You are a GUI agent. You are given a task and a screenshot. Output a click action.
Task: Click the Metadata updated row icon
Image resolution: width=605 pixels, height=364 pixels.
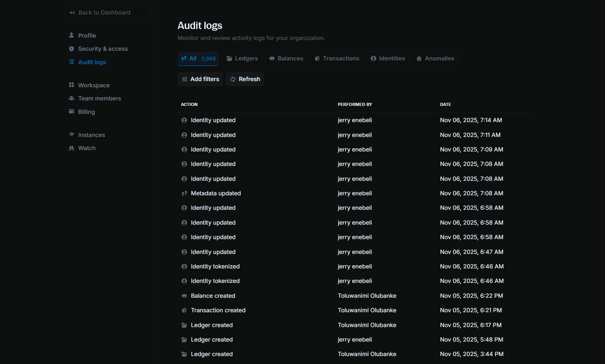pos(184,193)
